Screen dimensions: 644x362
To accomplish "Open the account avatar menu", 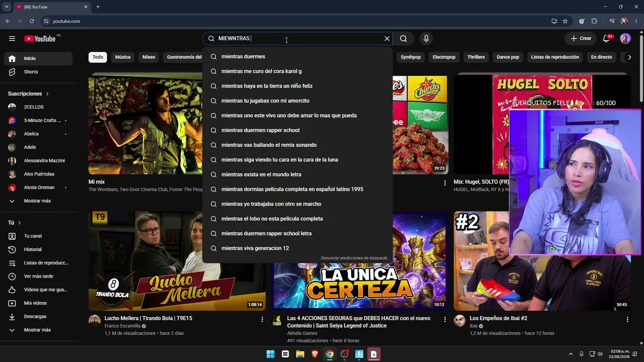I will (x=625, y=39).
